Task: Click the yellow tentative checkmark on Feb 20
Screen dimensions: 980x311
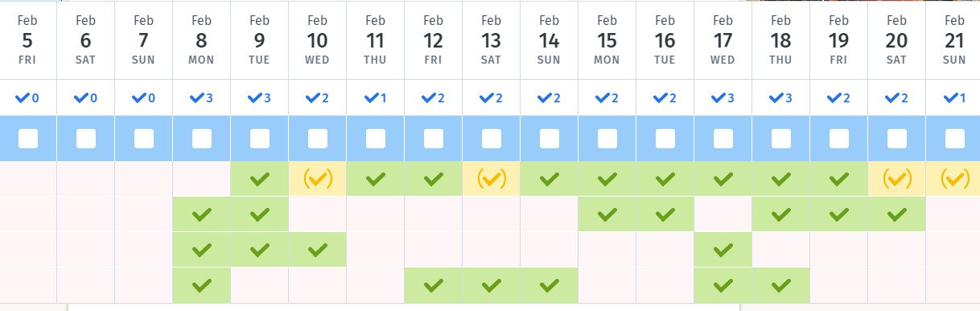Action: (x=897, y=179)
